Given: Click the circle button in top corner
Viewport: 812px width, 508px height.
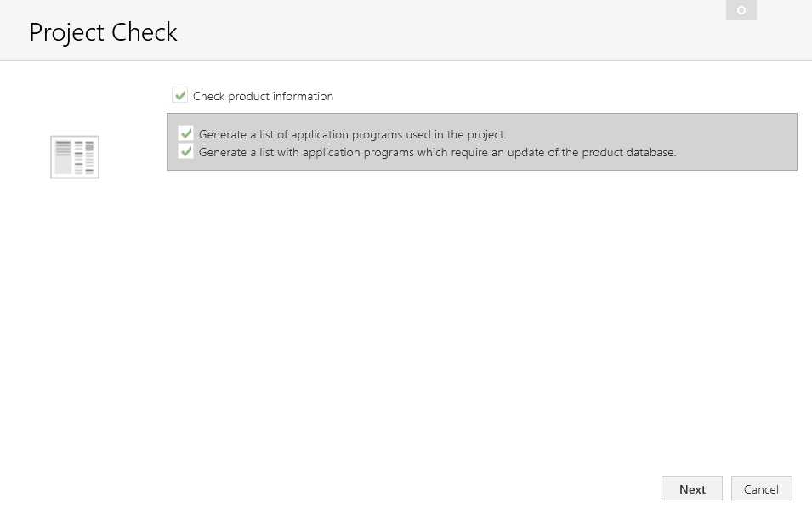Looking at the screenshot, I should click(741, 10).
